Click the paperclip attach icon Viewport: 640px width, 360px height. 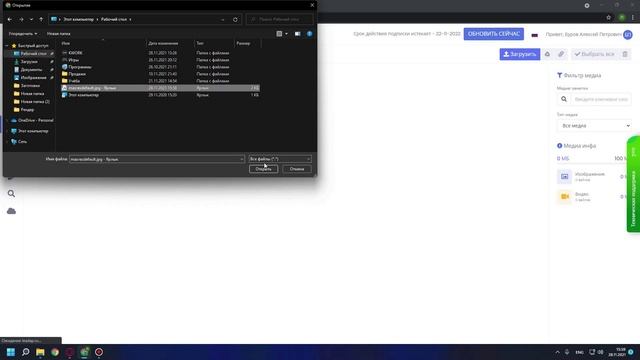[561, 54]
